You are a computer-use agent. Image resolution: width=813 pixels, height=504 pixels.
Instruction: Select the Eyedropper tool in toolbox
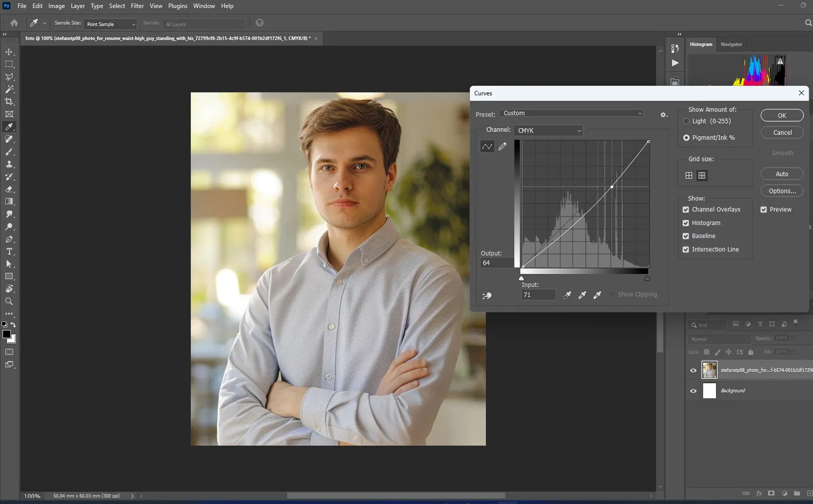[9, 127]
